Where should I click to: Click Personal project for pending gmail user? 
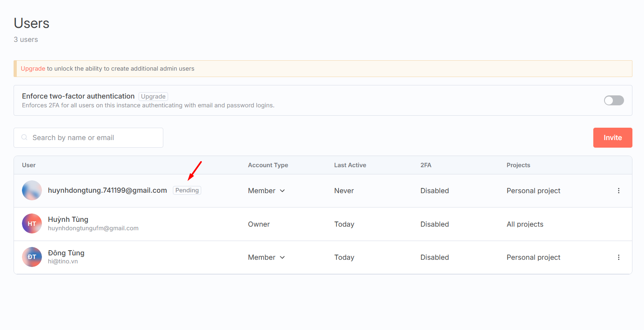[533, 191]
